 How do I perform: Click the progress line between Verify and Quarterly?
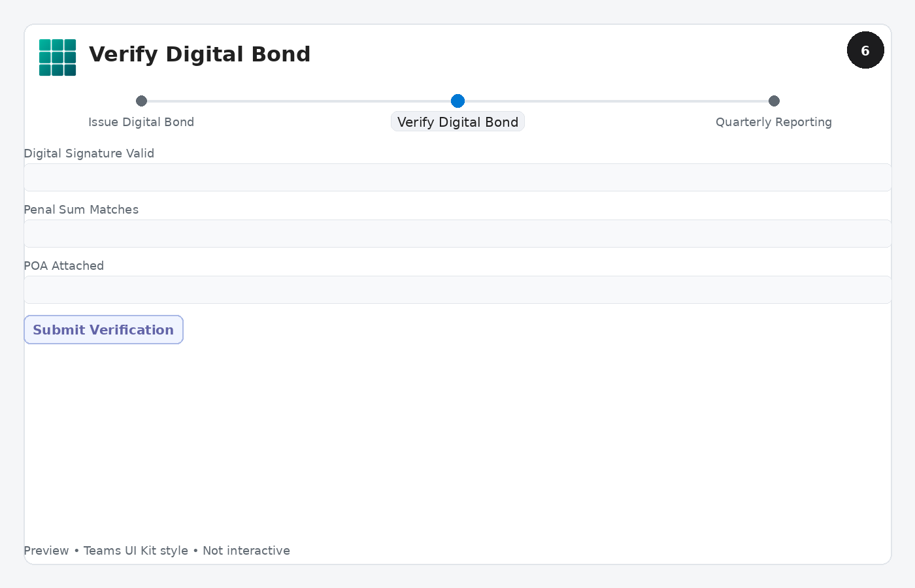tap(616, 101)
